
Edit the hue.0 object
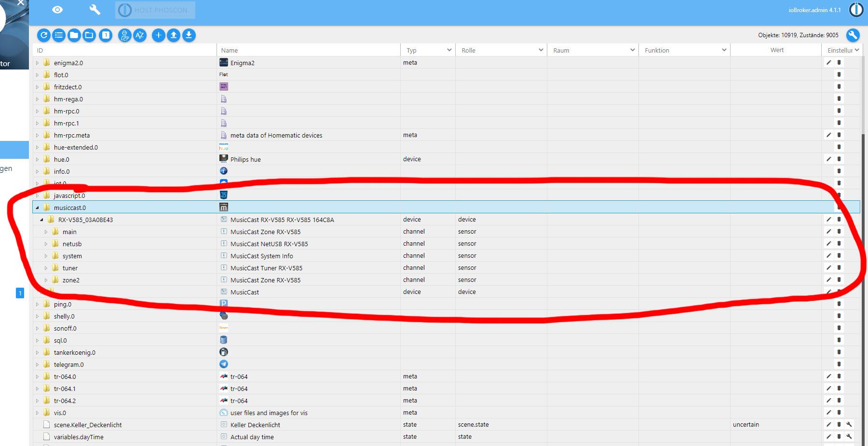829,159
